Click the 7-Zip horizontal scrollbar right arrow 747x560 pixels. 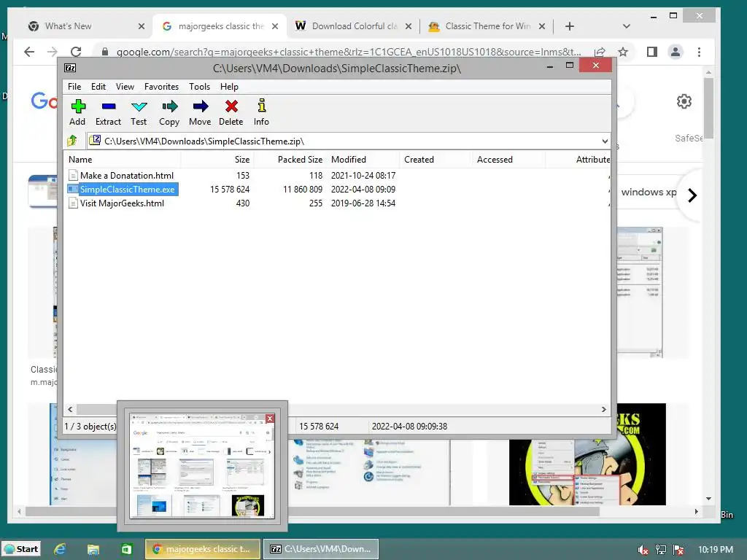click(x=603, y=410)
